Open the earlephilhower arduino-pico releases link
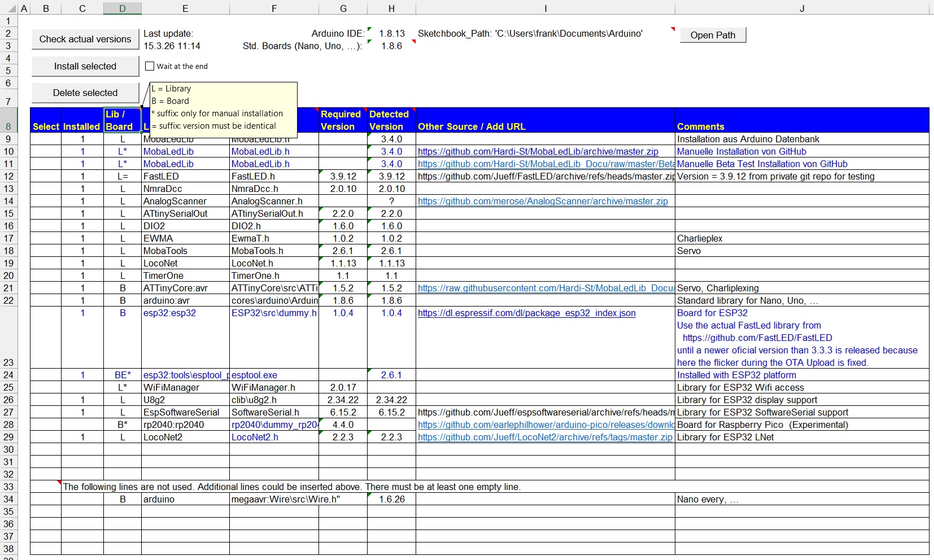 (545, 425)
